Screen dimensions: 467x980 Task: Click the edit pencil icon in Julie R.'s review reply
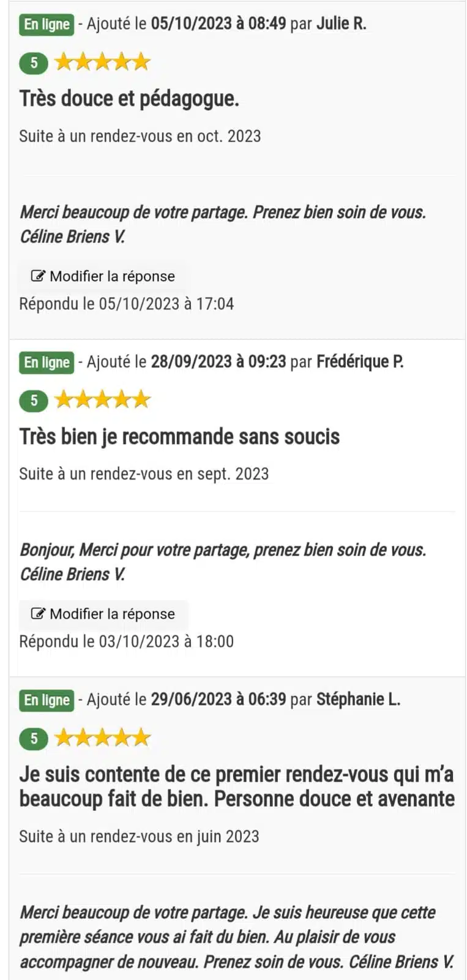pos(38,276)
